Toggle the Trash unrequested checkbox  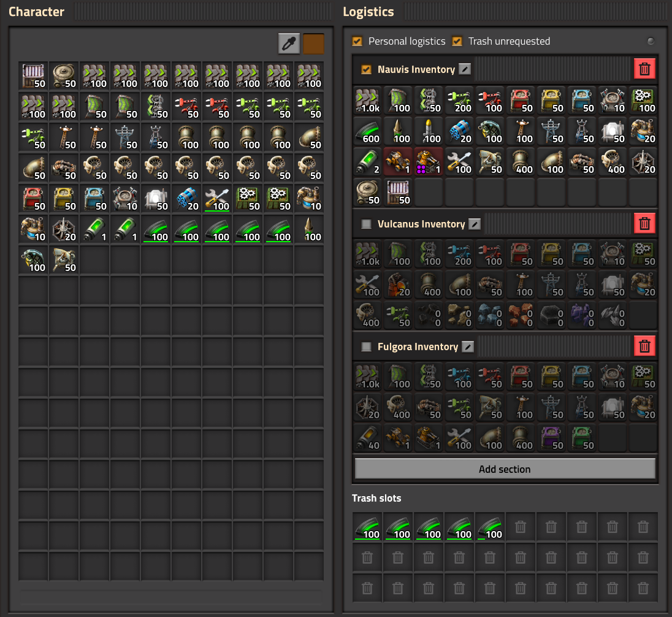point(457,41)
